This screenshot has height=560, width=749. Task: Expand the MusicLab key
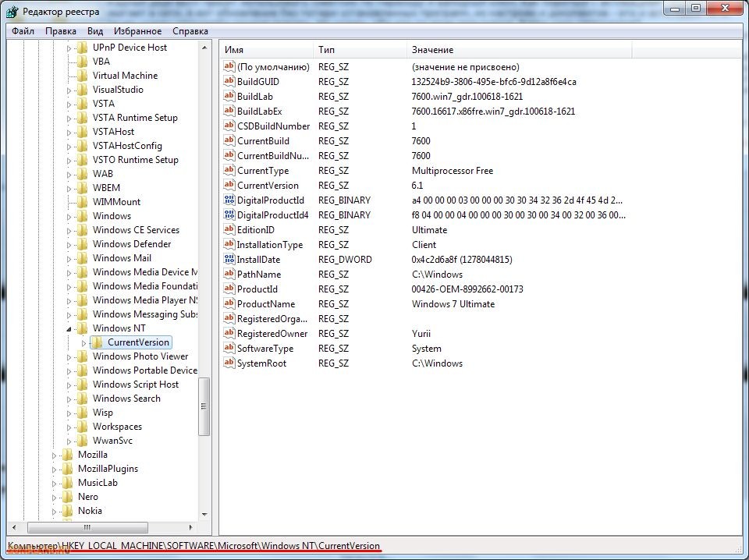(x=54, y=484)
